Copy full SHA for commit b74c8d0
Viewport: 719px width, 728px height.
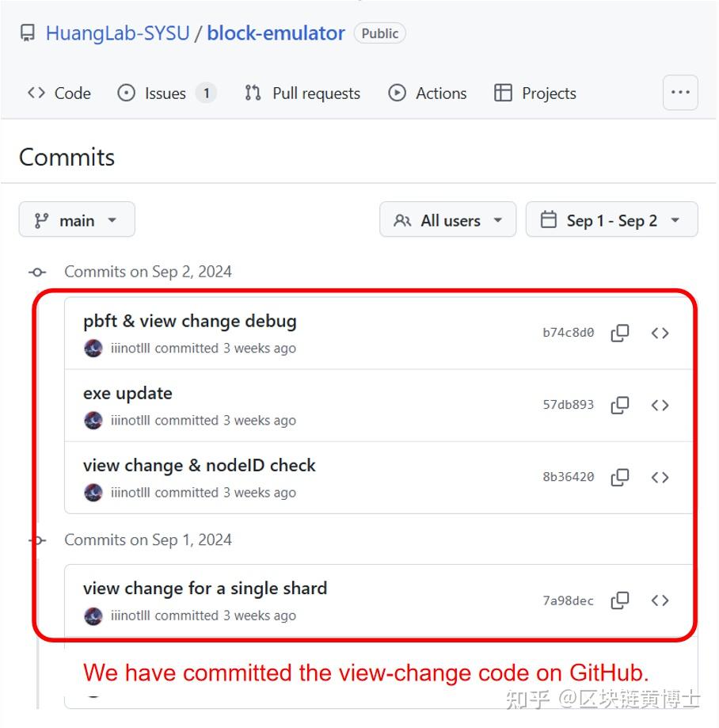620,333
